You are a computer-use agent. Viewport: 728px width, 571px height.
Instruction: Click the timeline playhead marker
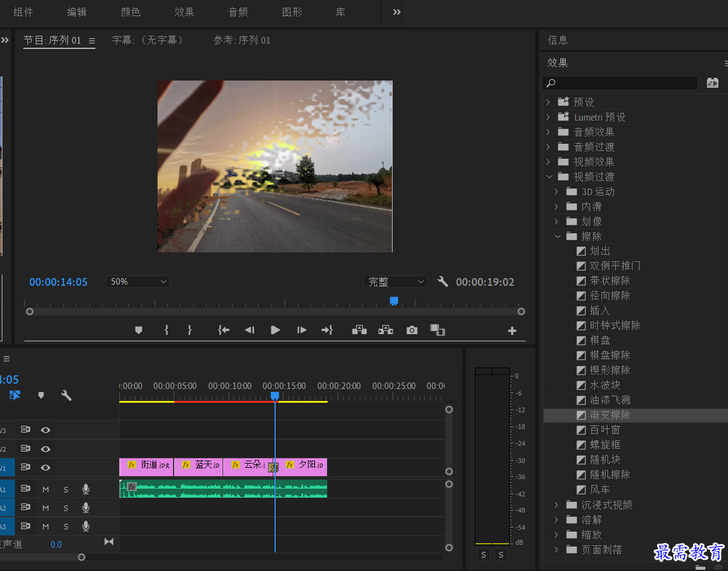(x=275, y=396)
